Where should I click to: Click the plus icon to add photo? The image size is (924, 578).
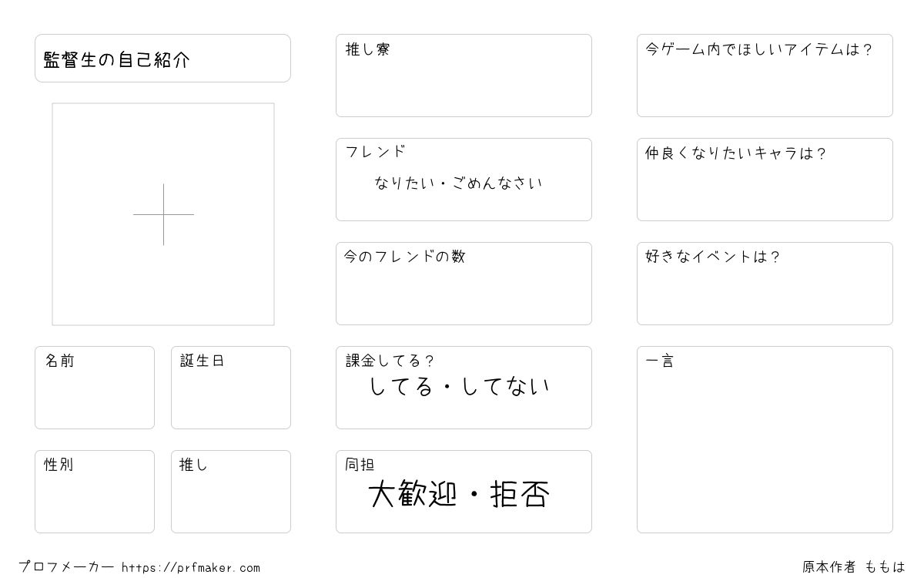pos(163,214)
